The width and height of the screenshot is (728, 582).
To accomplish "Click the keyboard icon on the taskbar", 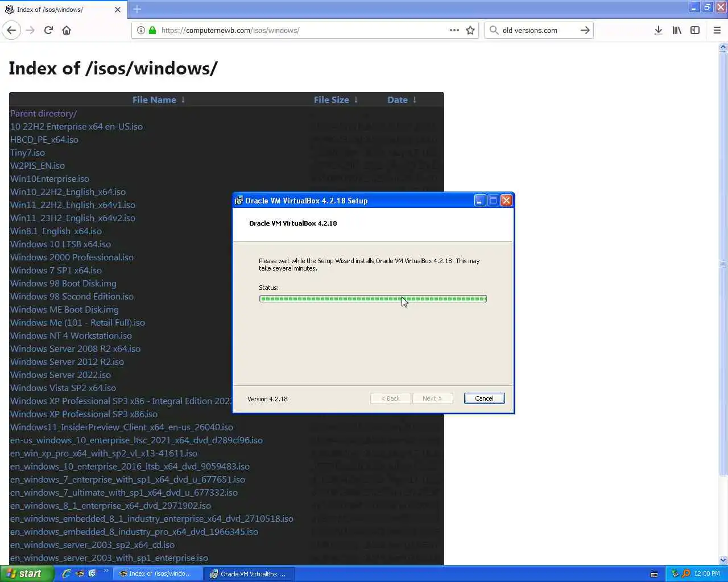I will point(654,574).
